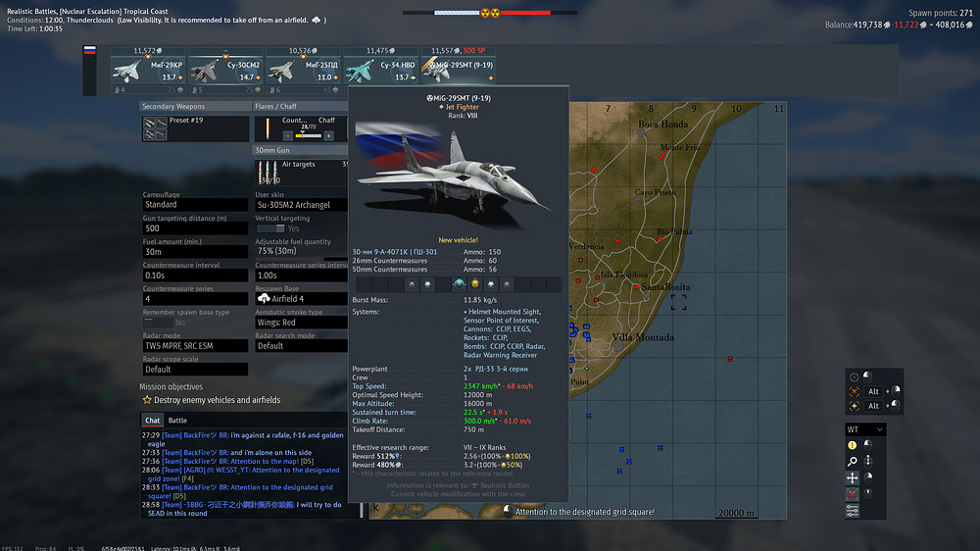Switch to the Battle chat tab
980x551 pixels.
pos(177,421)
